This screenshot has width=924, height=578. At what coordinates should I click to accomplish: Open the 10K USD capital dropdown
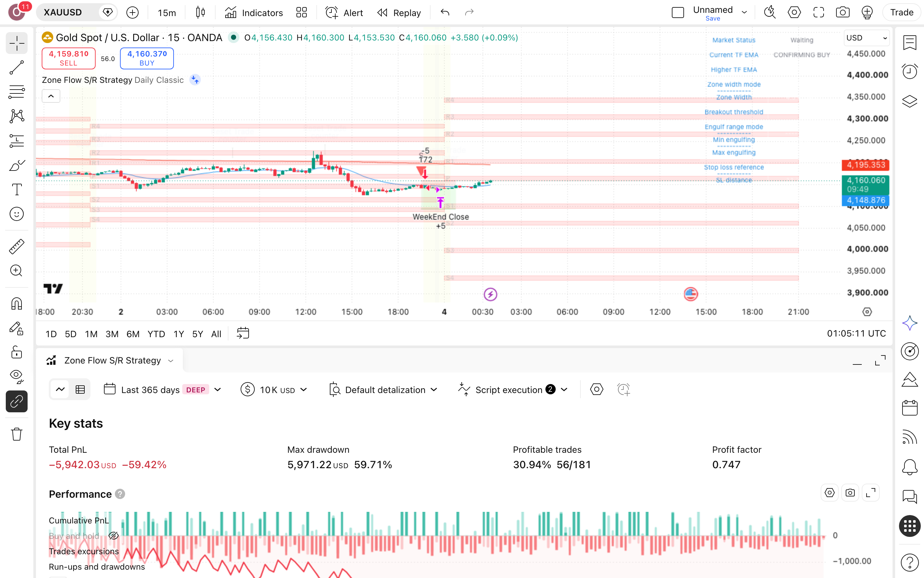point(274,390)
